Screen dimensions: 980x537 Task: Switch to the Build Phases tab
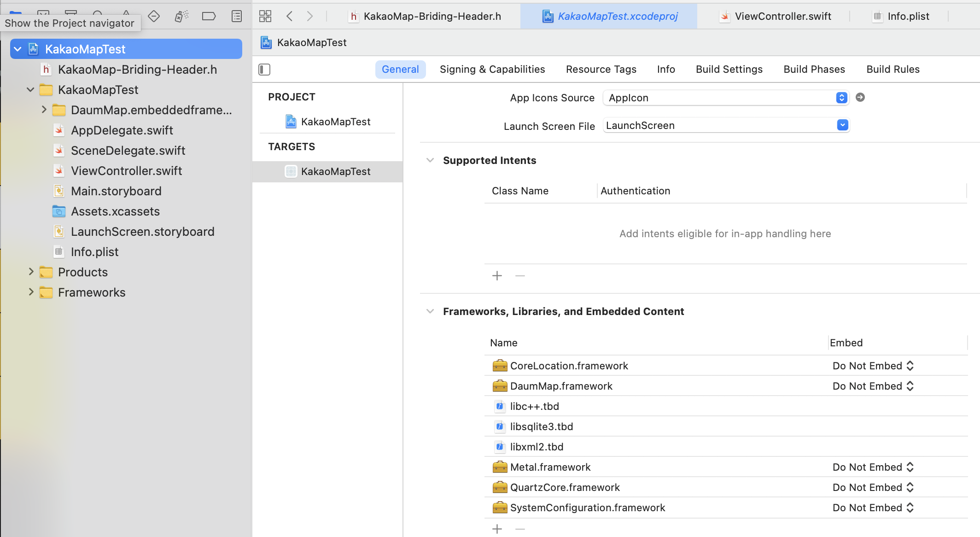click(x=814, y=70)
